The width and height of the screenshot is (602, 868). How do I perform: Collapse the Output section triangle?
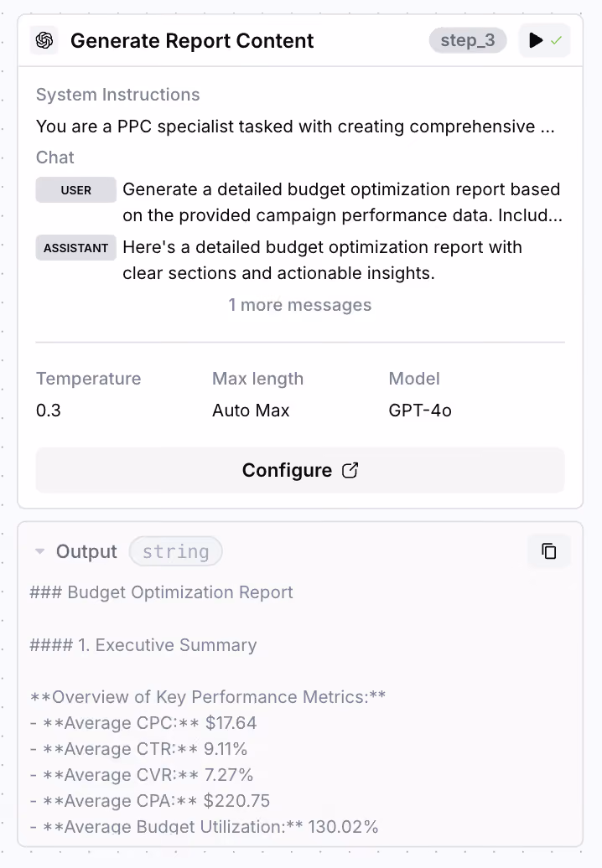coord(40,551)
